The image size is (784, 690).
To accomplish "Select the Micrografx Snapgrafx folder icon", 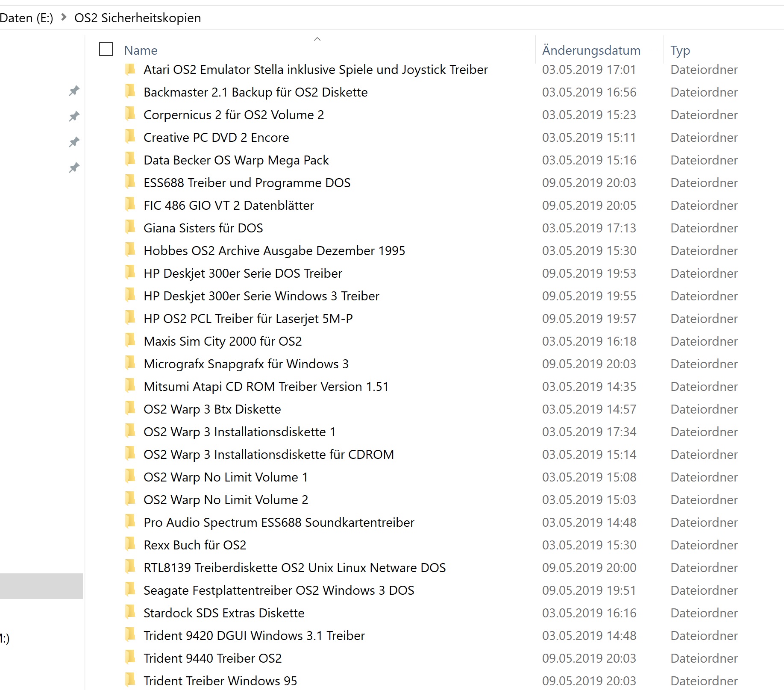I will pyautogui.click(x=130, y=364).
